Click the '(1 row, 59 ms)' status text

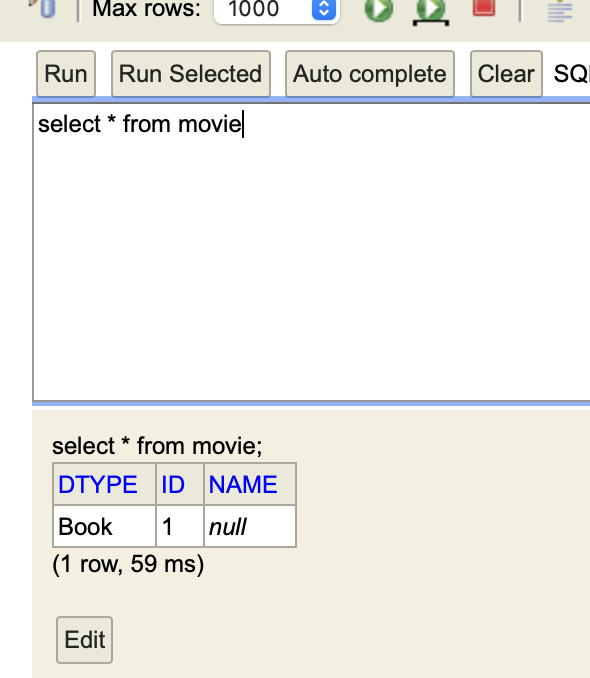pyautogui.click(x=128, y=564)
